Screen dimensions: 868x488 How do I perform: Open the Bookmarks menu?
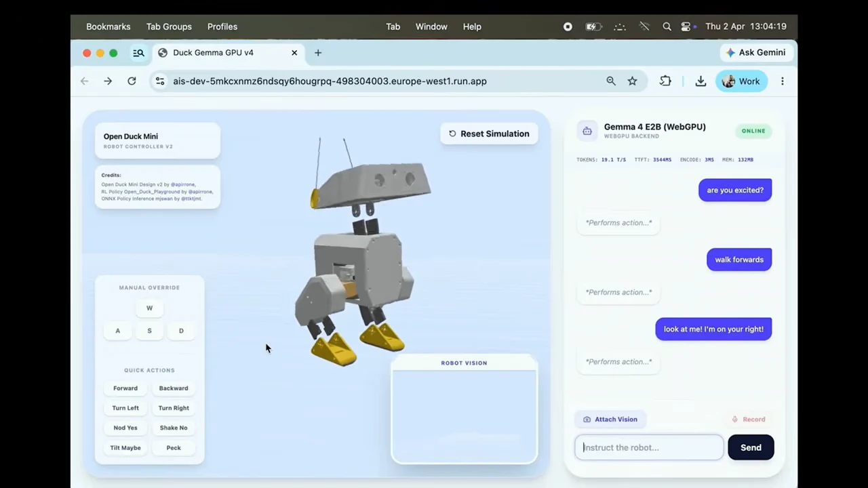pyautogui.click(x=108, y=26)
